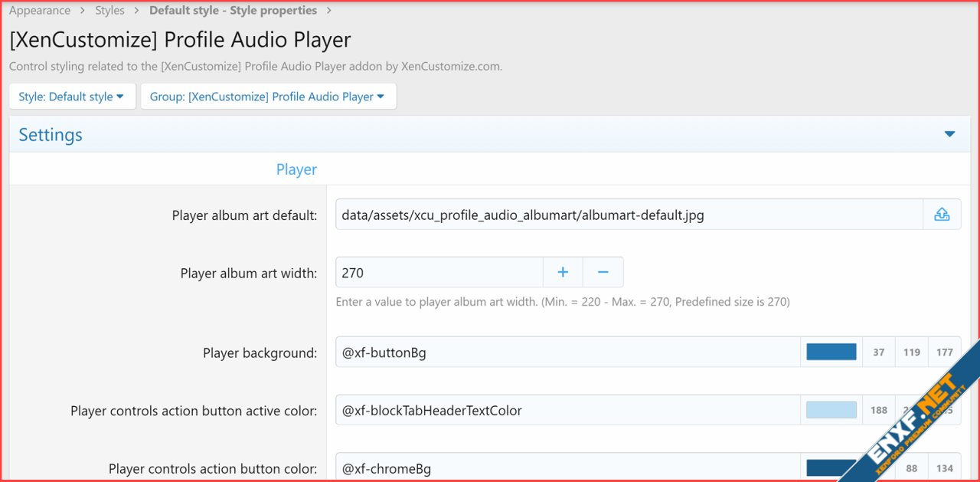Click the action button color @xf-chromeBg field
Image resolution: width=980 pixels, height=482 pixels.
[x=568, y=468]
